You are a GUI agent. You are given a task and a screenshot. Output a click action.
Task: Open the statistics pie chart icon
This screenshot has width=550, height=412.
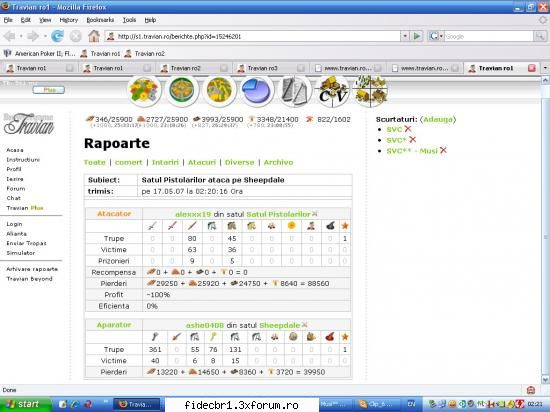tap(257, 91)
